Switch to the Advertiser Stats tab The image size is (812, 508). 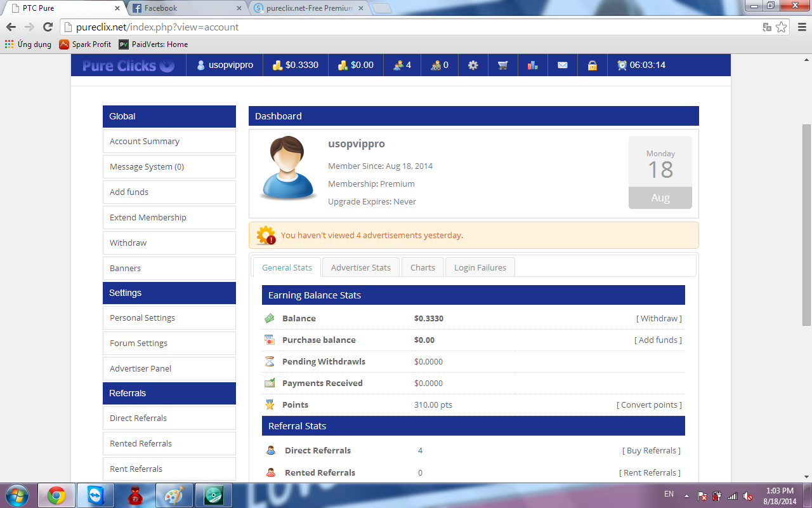click(x=360, y=267)
